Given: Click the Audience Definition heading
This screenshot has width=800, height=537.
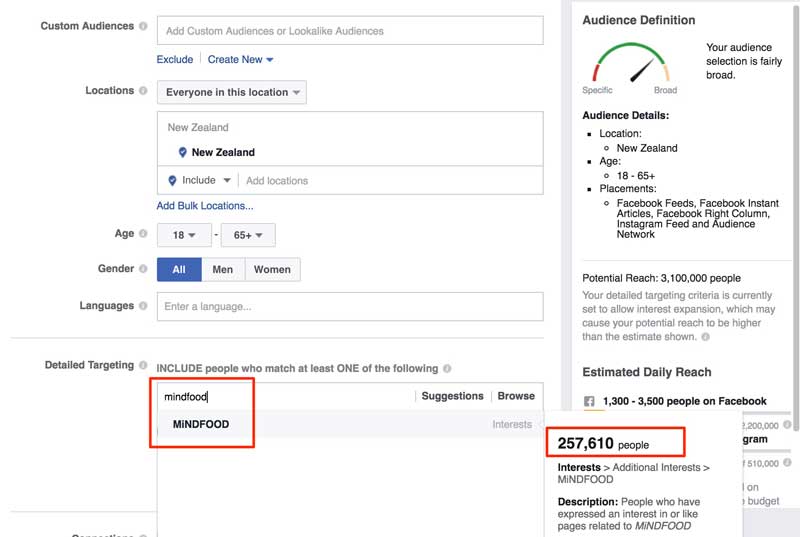Looking at the screenshot, I should tap(639, 20).
